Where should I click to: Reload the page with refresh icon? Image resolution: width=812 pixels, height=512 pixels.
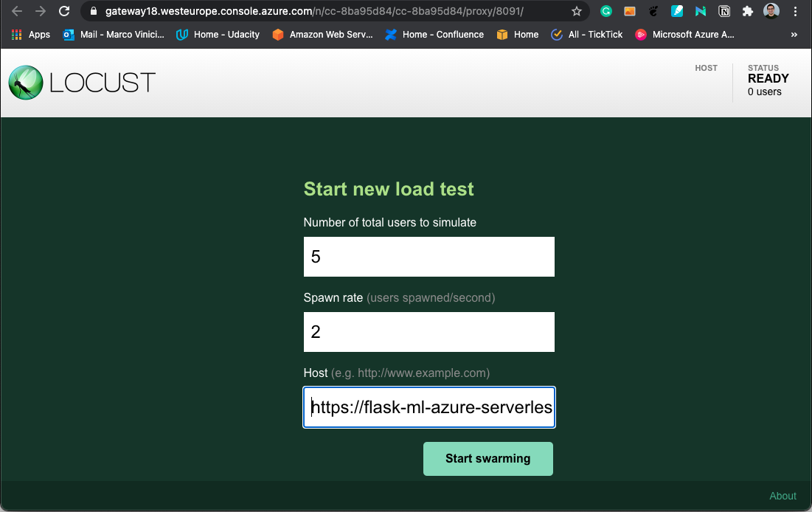[64, 11]
